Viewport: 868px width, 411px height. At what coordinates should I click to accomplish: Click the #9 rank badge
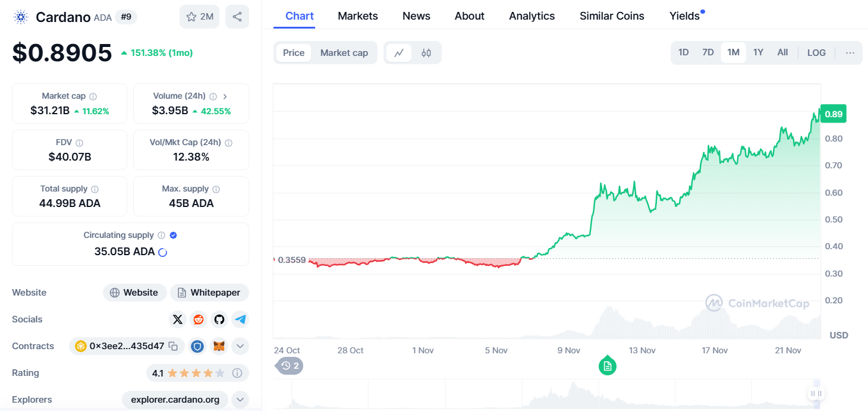(126, 17)
